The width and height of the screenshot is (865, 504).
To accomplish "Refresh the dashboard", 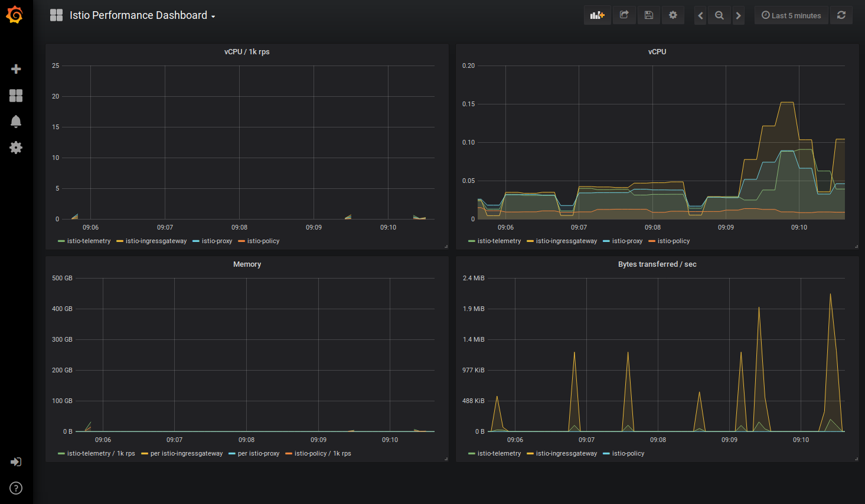I will (841, 15).
